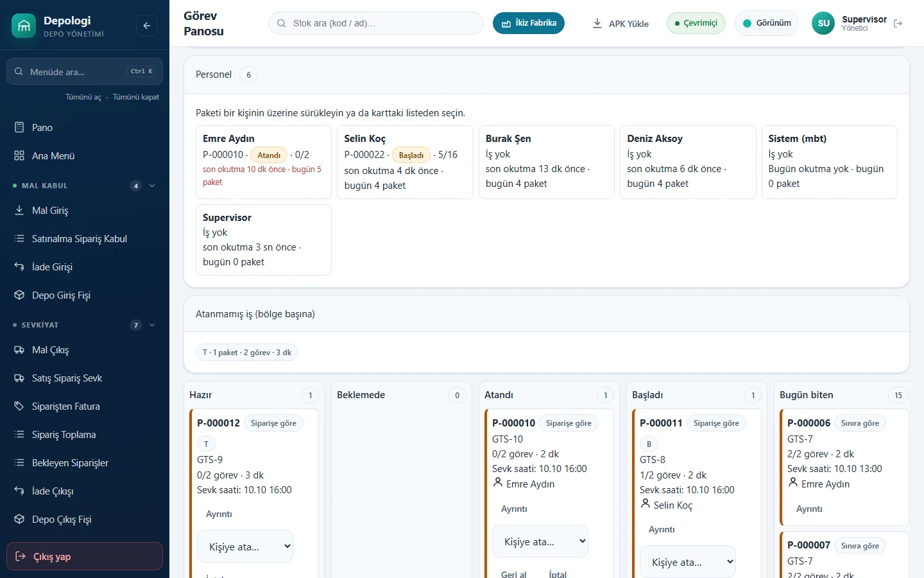The height and width of the screenshot is (578, 924).
Task: Click the Mal Çıkış truck icon
Action: click(x=19, y=350)
